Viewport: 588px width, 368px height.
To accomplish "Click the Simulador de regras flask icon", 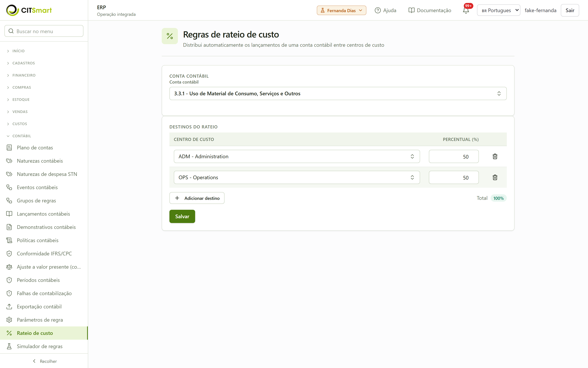I will tap(9, 346).
